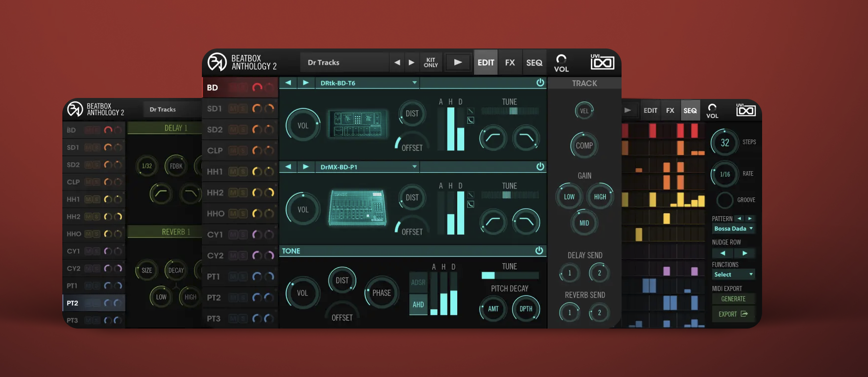The width and height of the screenshot is (868, 377).
Task: Click the EXPORT button in sequencer
Action: (733, 314)
